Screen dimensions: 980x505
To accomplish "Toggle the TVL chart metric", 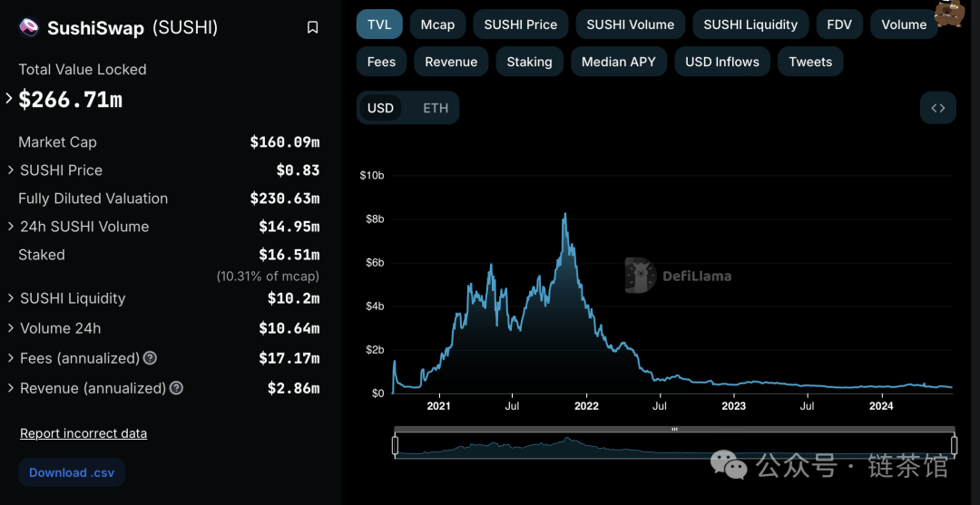I will click(379, 24).
